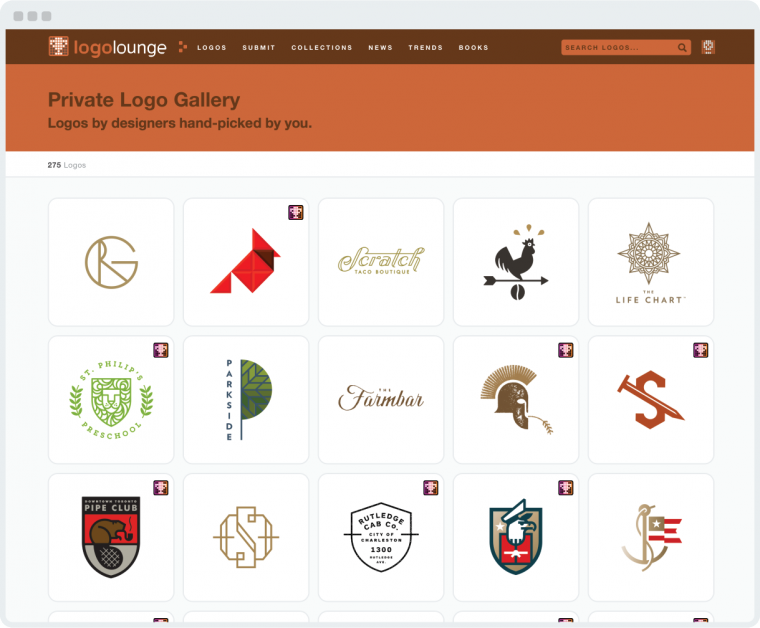Visit the Books section

pos(473,48)
